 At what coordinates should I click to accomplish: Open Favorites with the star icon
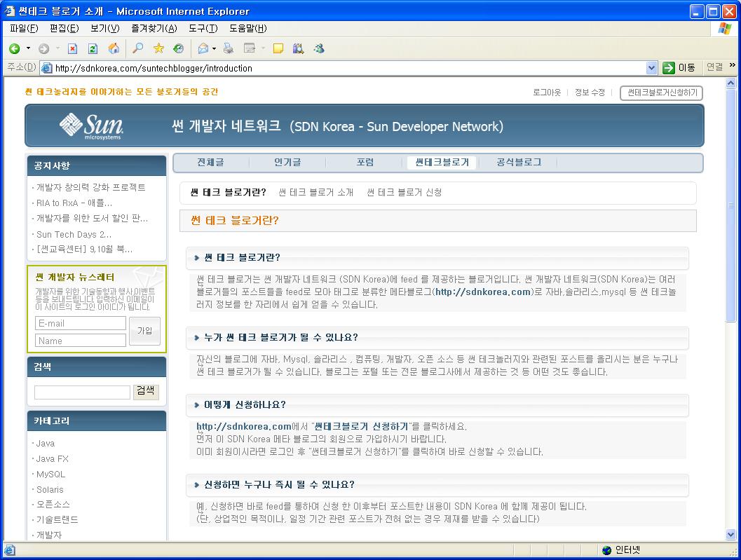tap(160, 49)
